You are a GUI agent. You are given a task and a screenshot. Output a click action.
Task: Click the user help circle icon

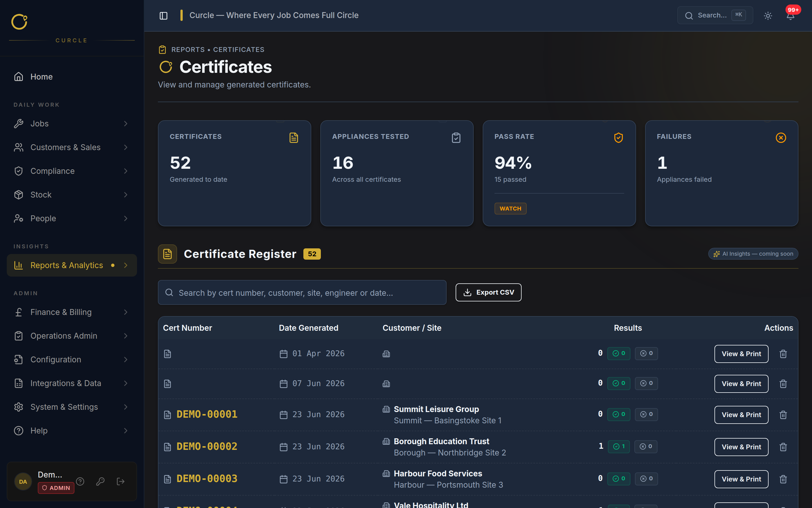[80, 481]
